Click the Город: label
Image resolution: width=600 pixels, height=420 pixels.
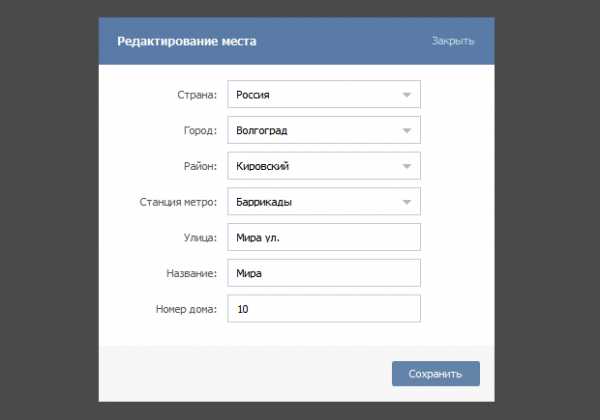200,130
